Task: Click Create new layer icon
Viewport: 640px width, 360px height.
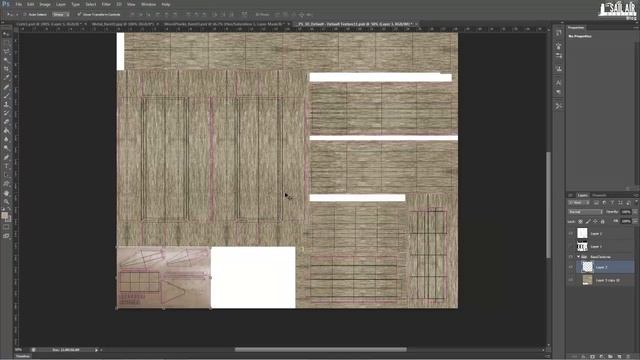Action: tap(619, 356)
